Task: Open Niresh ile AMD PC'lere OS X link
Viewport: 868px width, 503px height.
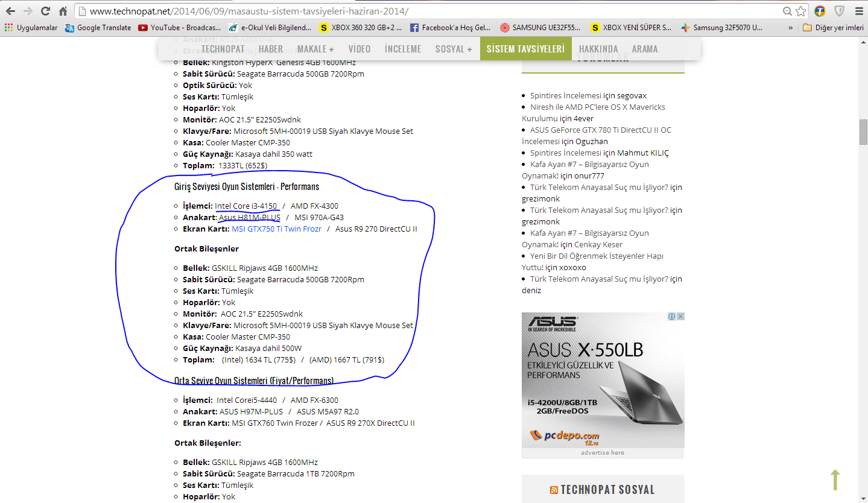Action: click(x=594, y=113)
